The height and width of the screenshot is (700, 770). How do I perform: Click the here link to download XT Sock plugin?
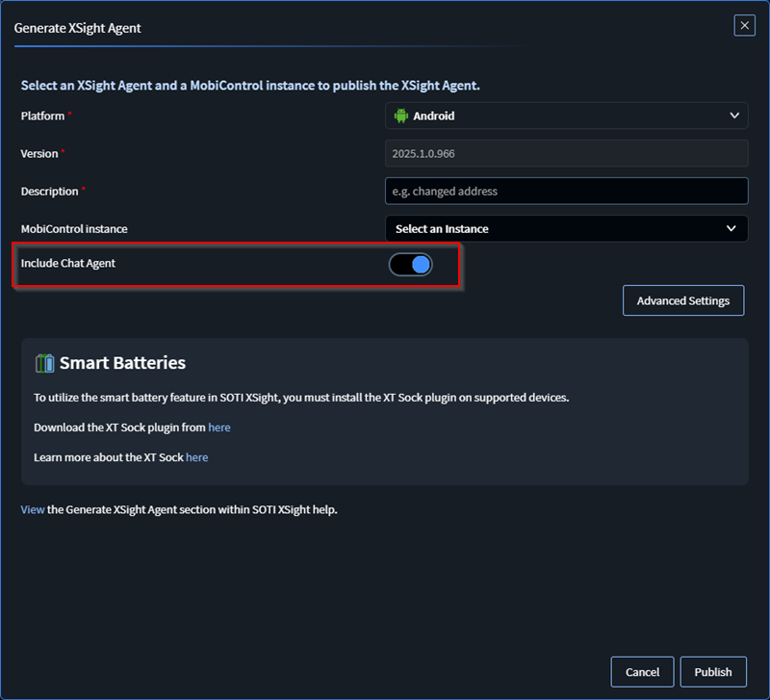(x=218, y=427)
